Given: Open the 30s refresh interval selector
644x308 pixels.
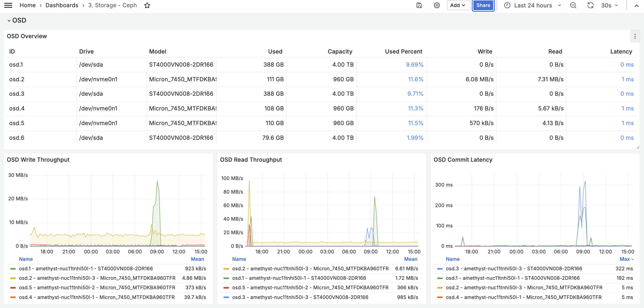Looking at the screenshot, I should (609, 5).
